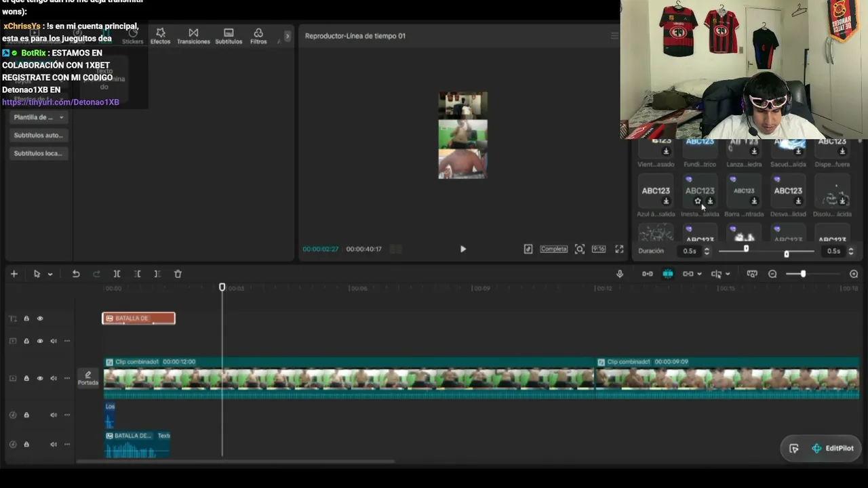Select the pointer selection tool
868x488 pixels.
point(37,274)
